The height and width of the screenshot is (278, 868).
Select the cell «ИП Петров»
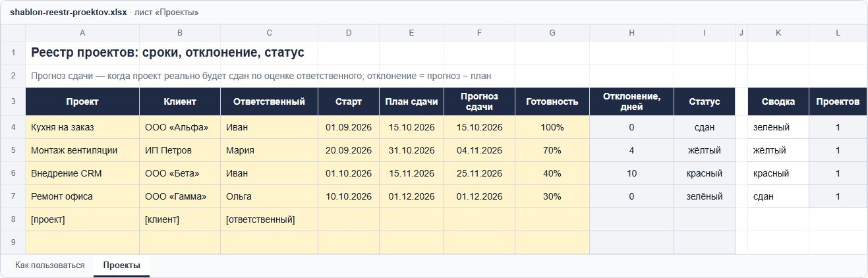pyautogui.click(x=180, y=150)
